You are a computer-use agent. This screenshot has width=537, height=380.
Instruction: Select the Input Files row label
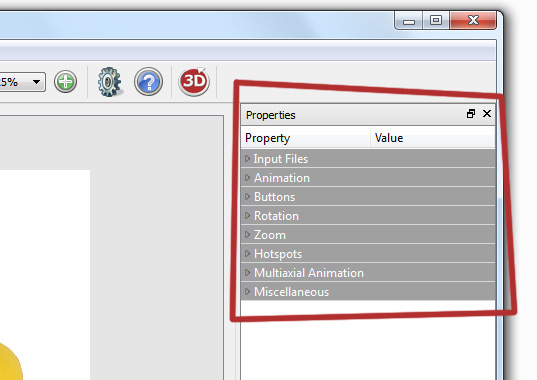click(x=281, y=159)
